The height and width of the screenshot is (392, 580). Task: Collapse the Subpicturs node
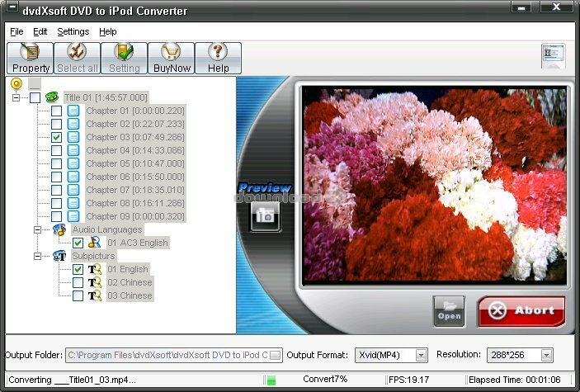point(37,256)
